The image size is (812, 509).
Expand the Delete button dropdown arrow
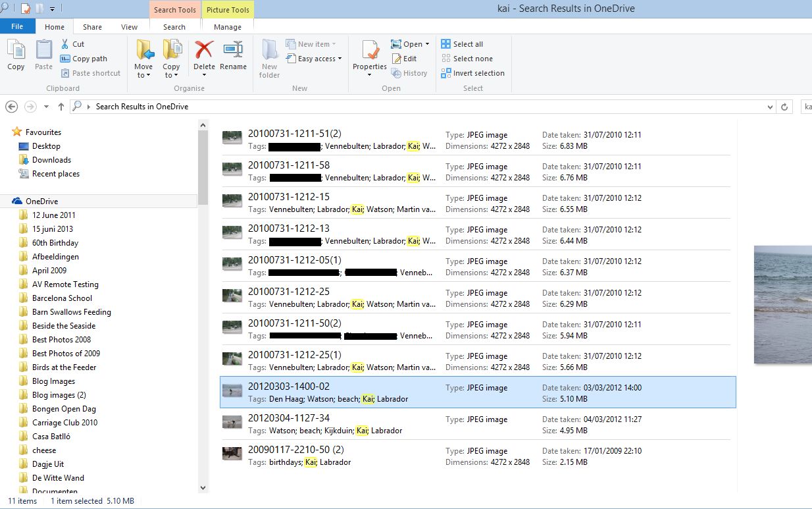coord(204,74)
